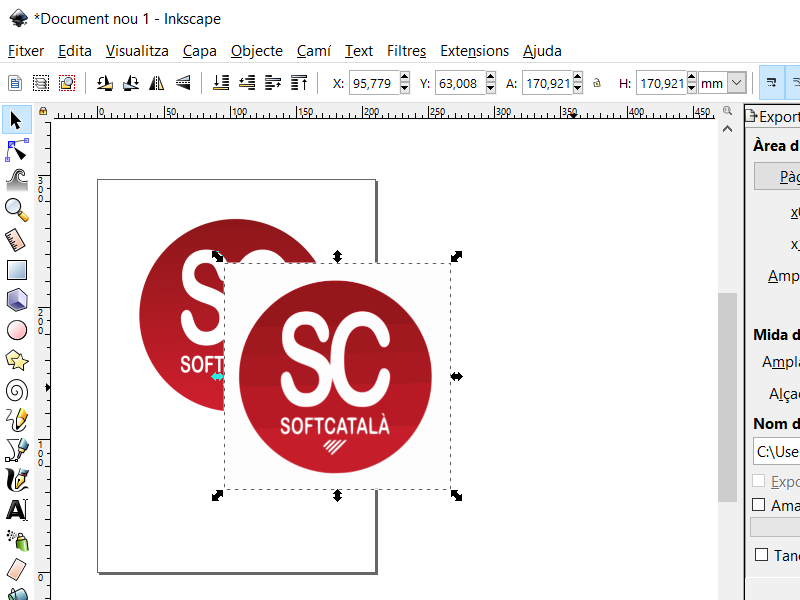The image size is (800, 600).
Task: Click zoom icon at ruler's right end
Action: [x=727, y=111]
